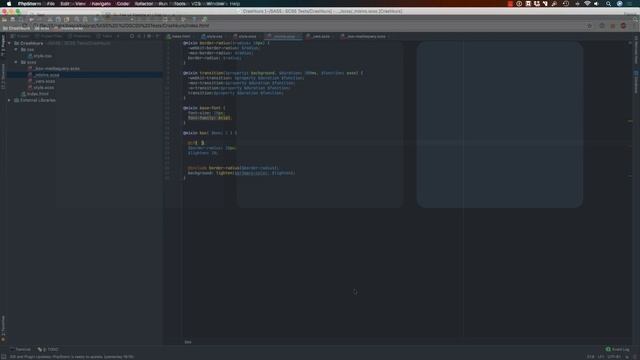Open the PhpStorm application menu

pyautogui.click(x=29, y=4)
